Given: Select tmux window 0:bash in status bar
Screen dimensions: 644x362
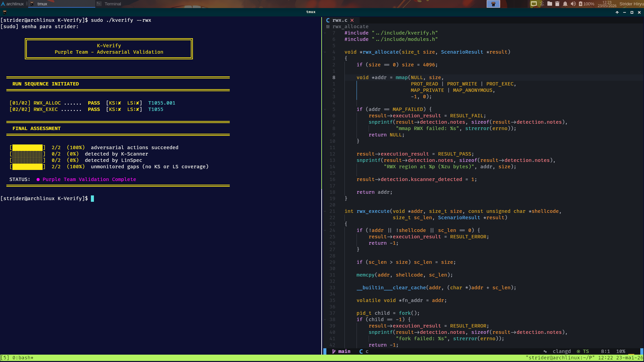Looking at the screenshot, I should point(23,358).
